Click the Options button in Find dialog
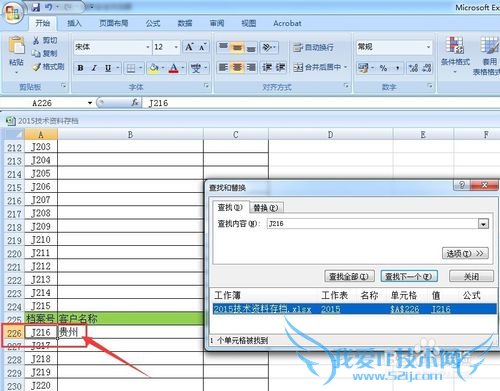 pyautogui.click(x=465, y=254)
